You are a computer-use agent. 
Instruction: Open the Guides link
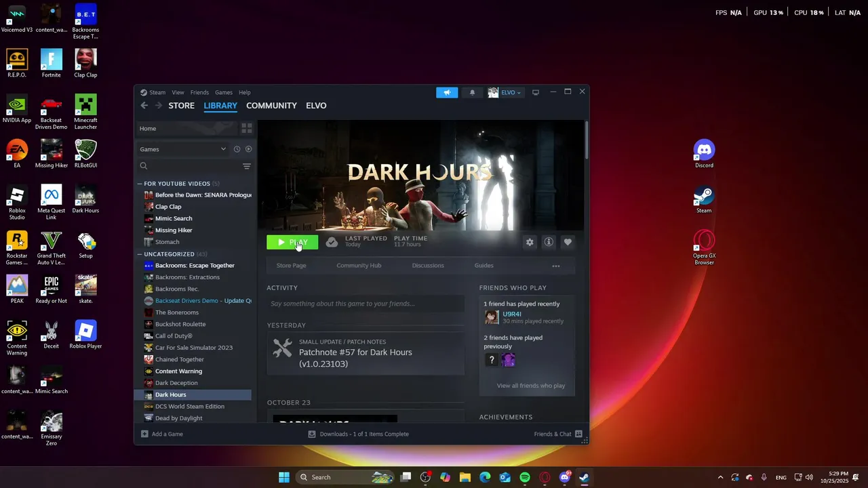[x=484, y=266]
